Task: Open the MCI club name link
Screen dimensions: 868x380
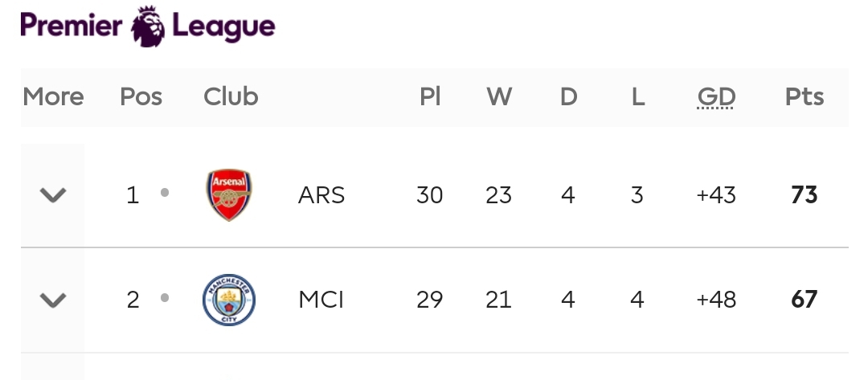Action: point(321,300)
